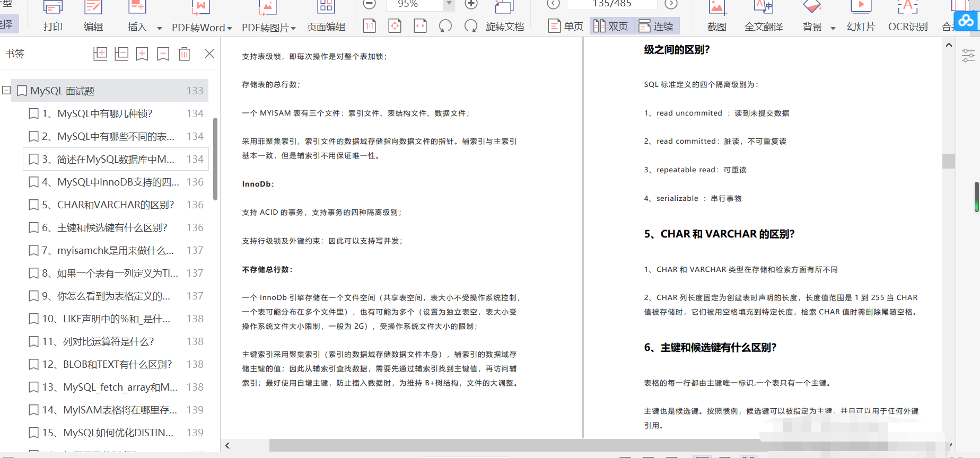Screen dimensions: 980x458
Task: Zoom in with the plus button
Action: click(471, 4)
